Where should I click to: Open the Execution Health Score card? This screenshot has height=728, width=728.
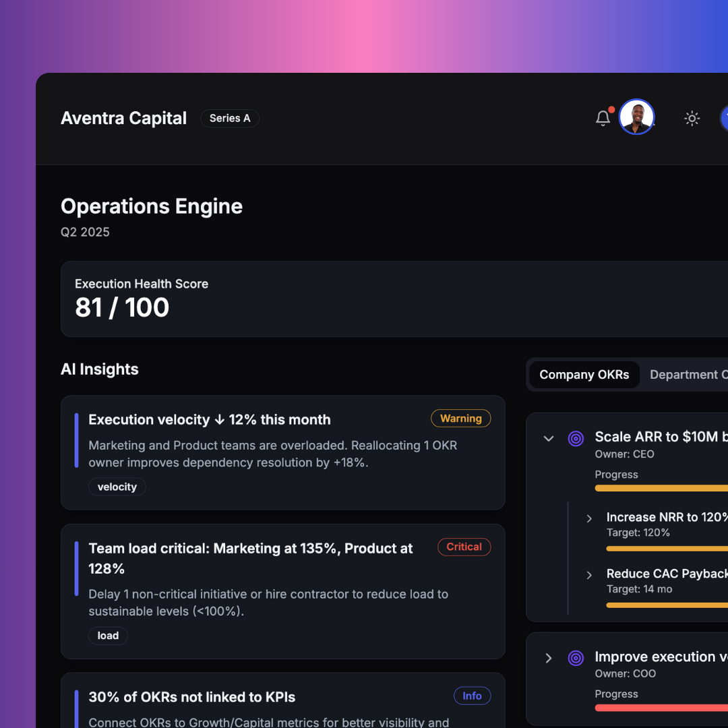tap(394, 299)
